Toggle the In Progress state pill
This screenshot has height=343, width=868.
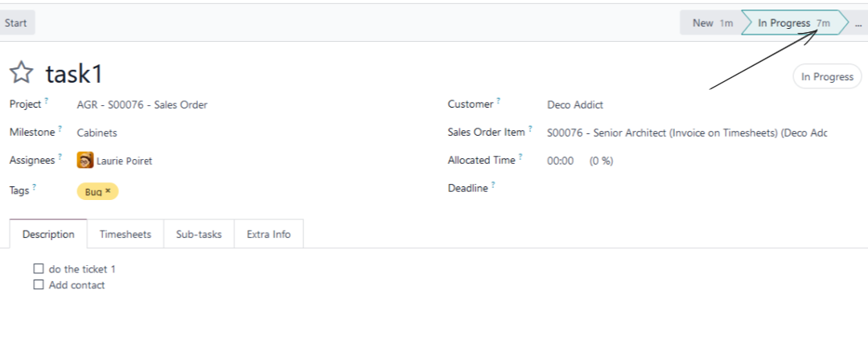click(827, 77)
